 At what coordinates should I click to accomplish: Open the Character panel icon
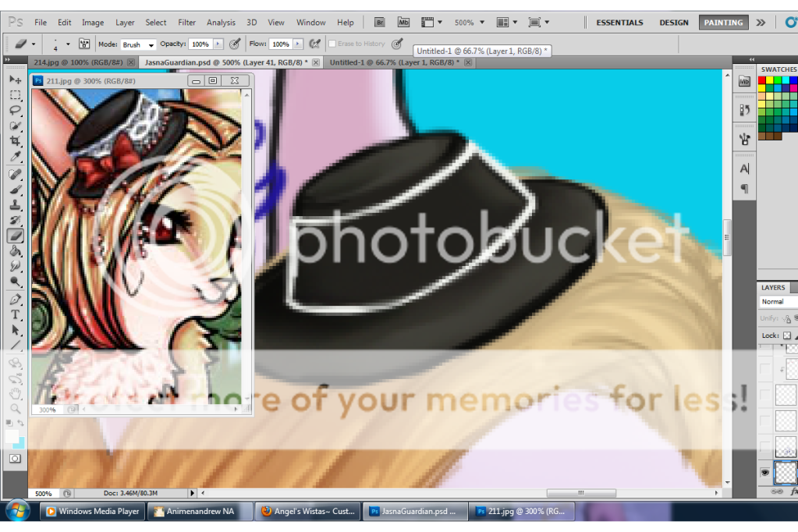[744, 168]
